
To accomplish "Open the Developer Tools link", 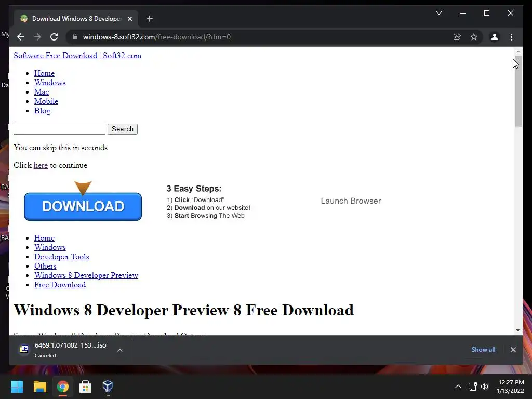I will point(62,257).
